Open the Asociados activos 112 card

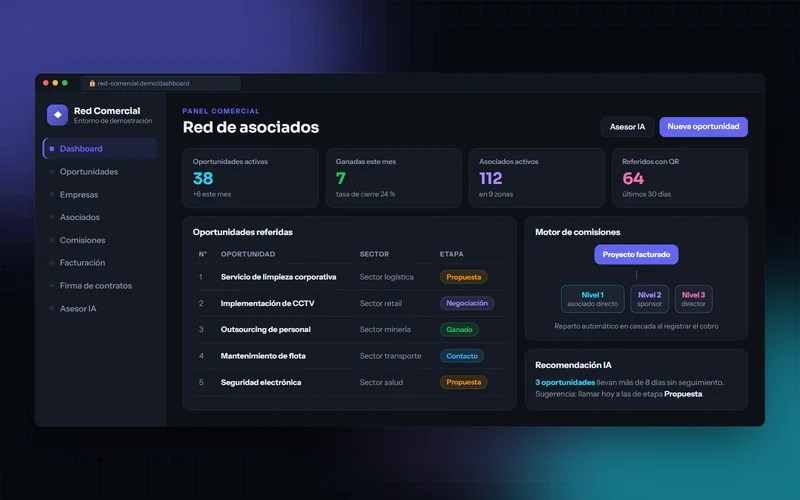pos(537,178)
